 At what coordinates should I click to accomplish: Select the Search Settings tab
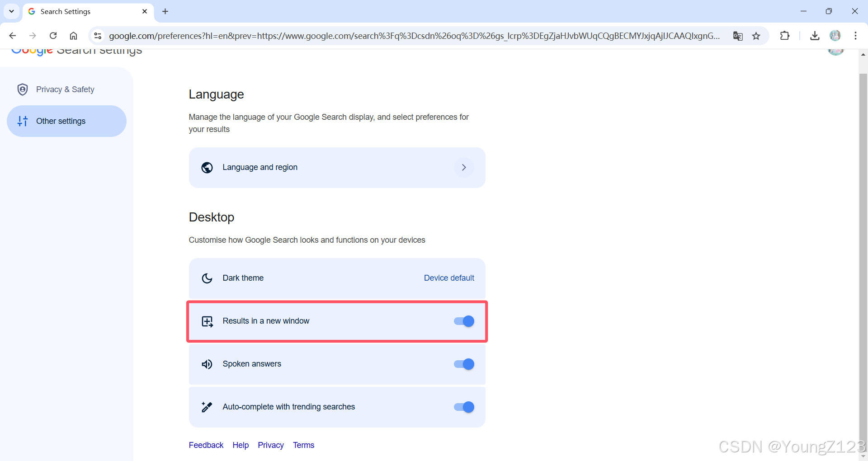88,11
